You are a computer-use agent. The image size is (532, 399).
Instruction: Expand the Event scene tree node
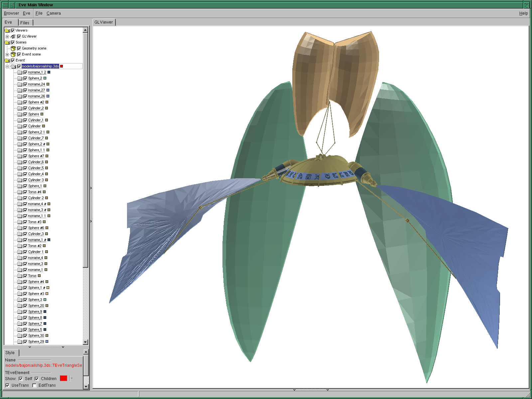tap(7, 55)
